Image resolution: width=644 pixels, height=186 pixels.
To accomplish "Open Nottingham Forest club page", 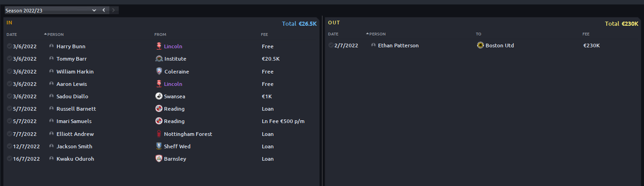I will [x=188, y=134].
